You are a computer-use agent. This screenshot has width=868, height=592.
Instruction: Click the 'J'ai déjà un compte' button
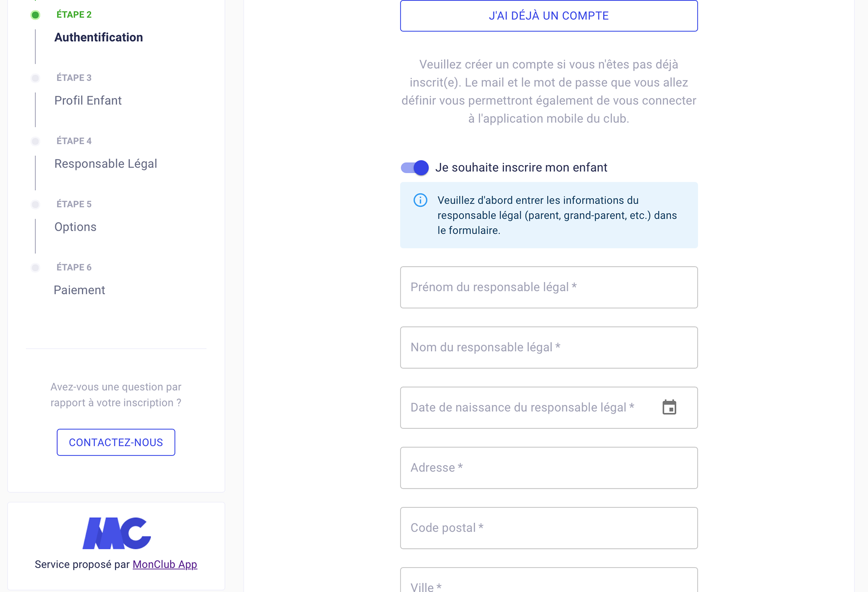549,16
